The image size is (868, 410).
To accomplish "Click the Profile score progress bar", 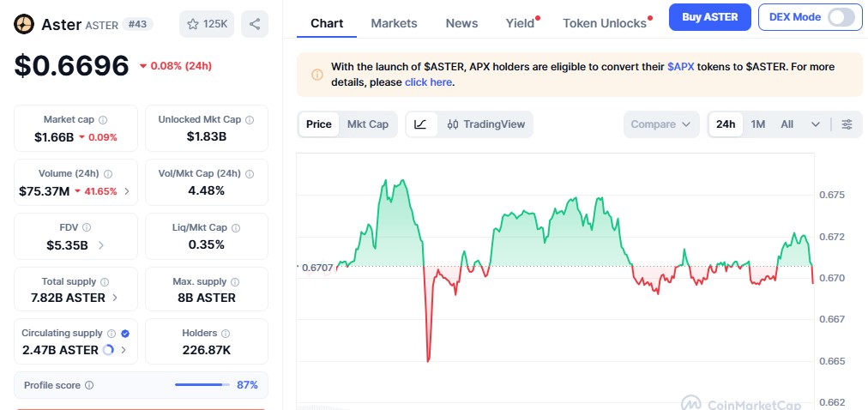I will (202, 385).
